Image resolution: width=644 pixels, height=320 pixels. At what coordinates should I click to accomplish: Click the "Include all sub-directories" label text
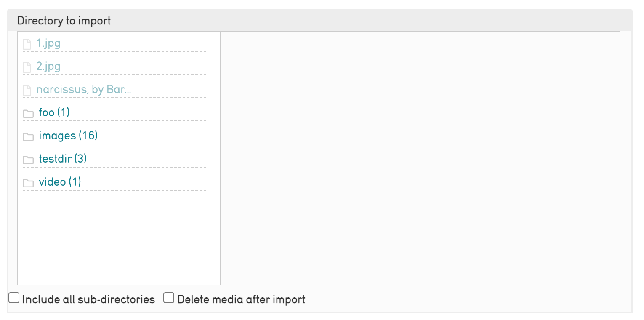coord(88,300)
